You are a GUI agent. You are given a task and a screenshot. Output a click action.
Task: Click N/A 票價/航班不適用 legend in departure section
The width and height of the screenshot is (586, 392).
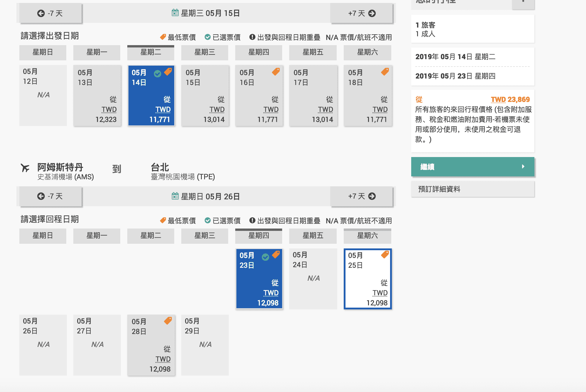coord(359,37)
